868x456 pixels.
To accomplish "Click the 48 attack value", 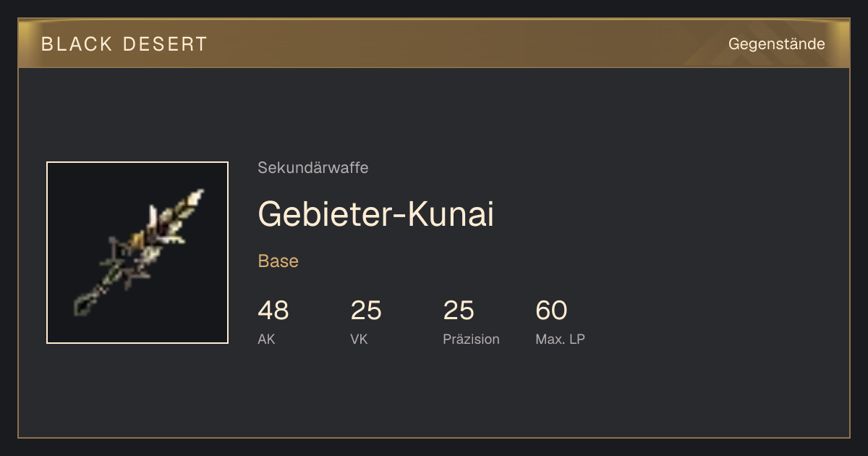I will coord(273,311).
